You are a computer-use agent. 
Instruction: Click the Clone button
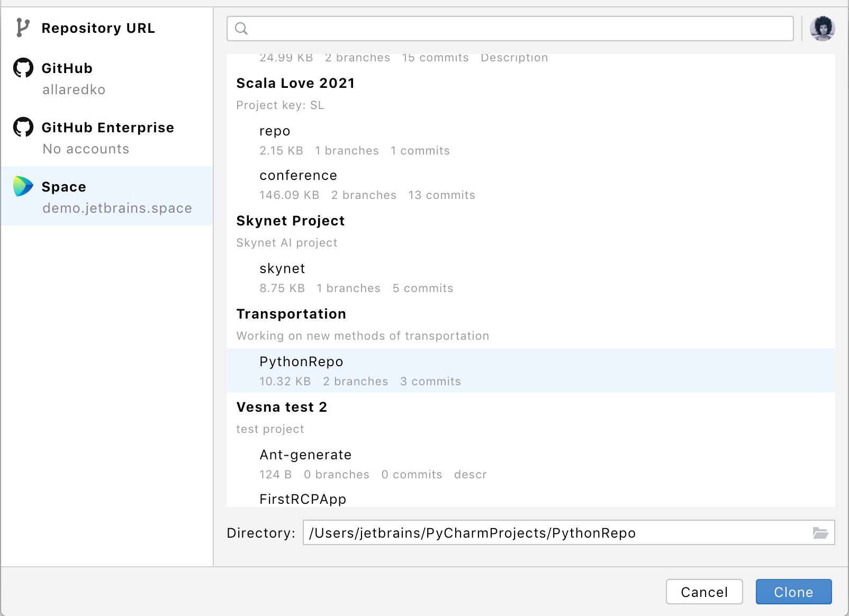(x=793, y=592)
